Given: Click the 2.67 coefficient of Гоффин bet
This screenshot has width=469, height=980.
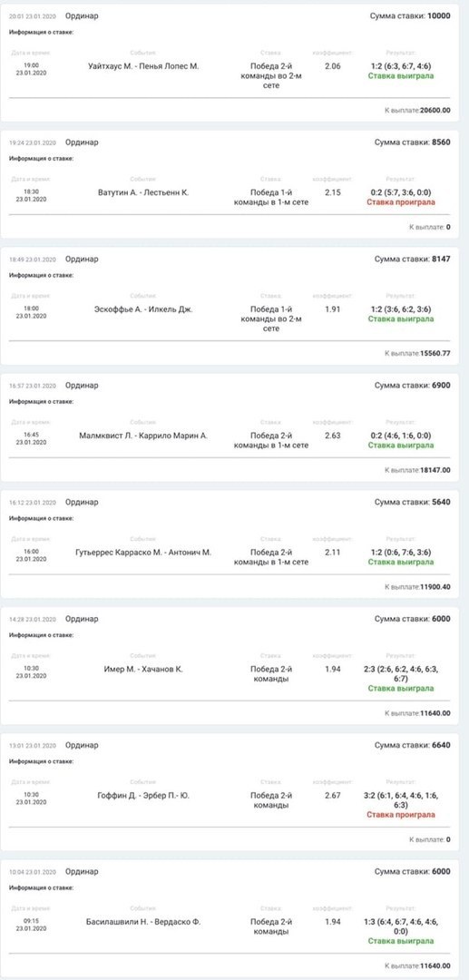Looking at the screenshot, I should (x=333, y=795).
